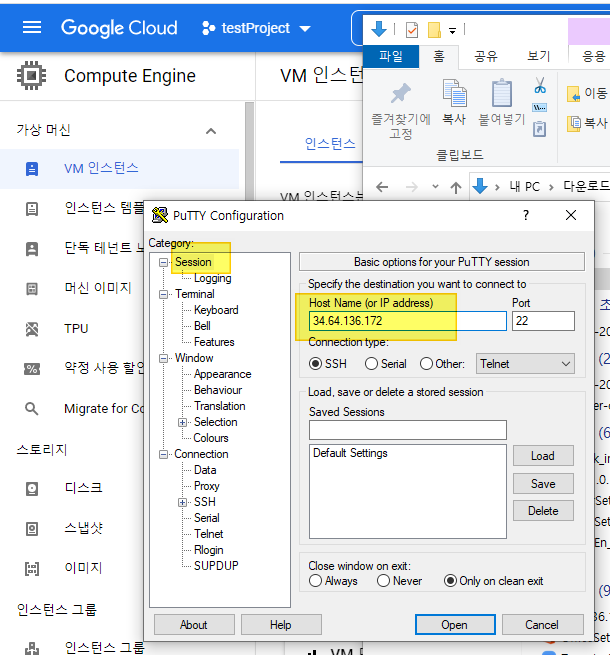This screenshot has width=610, height=655.
Task: Switch to the 홈 ribbon tab
Action: (439, 56)
